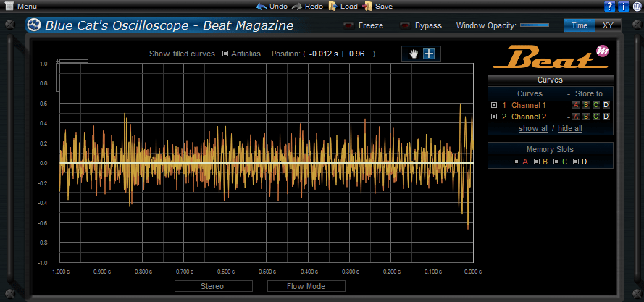Image resolution: width=644 pixels, height=302 pixels.
Task: Click the Load preset icon
Action: click(x=333, y=7)
